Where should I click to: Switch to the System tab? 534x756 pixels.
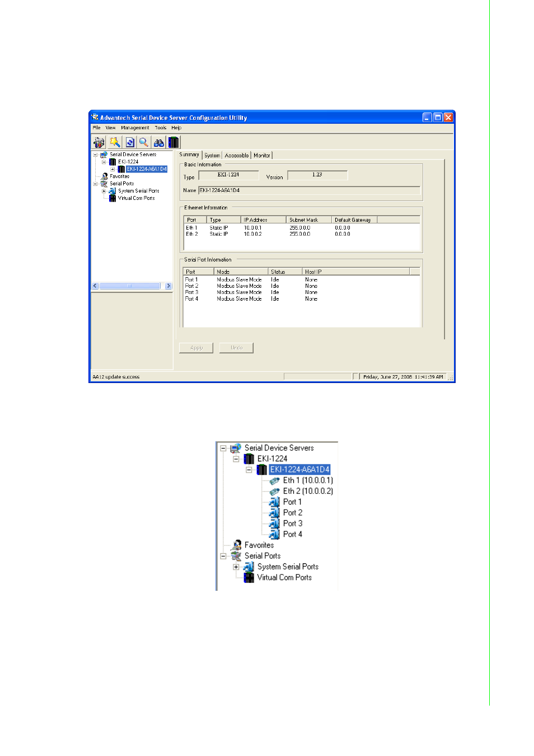tap(212, 156)
